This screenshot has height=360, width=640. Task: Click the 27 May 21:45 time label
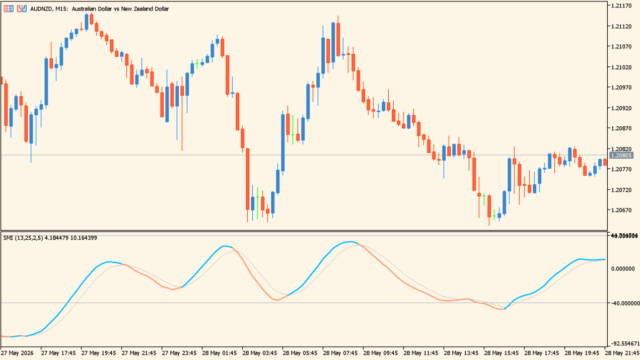(x=139, y=353)
